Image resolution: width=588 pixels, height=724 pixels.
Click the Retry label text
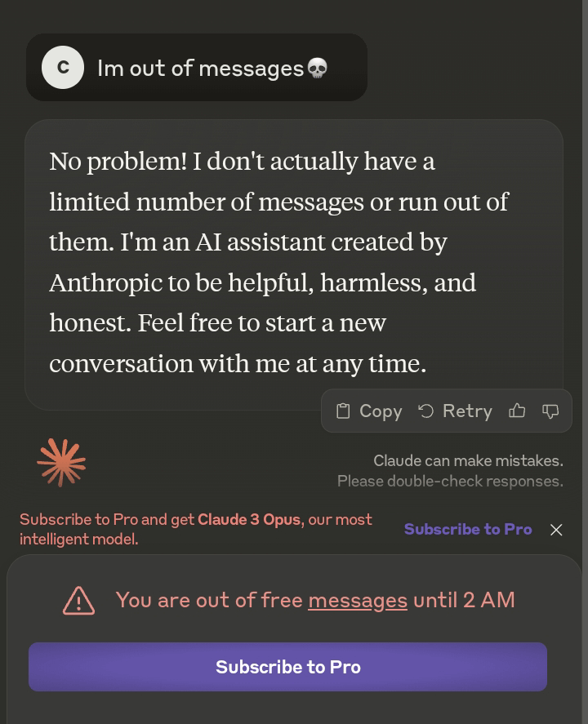(x=467, y=411)
